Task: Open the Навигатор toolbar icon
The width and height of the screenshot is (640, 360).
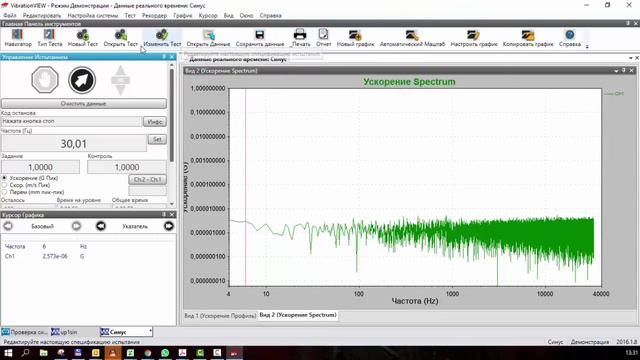Action: tap(18, 38)
